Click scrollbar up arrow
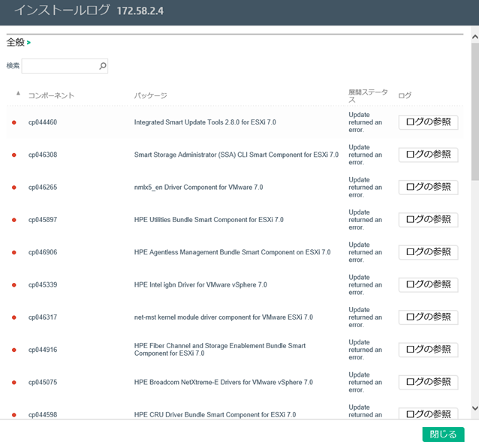Screen dimensions: 479x448 [x=475, y=37]
